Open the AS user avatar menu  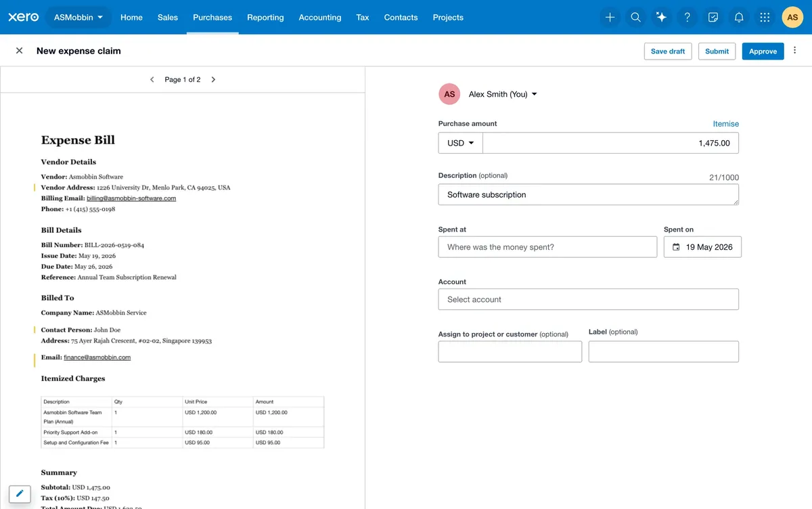(792, 18)
